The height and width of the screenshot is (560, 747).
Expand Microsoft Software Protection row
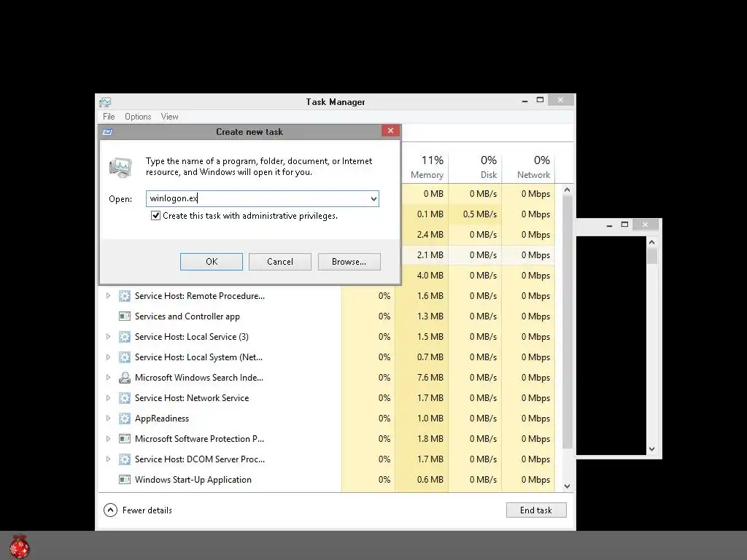point(108,438)
